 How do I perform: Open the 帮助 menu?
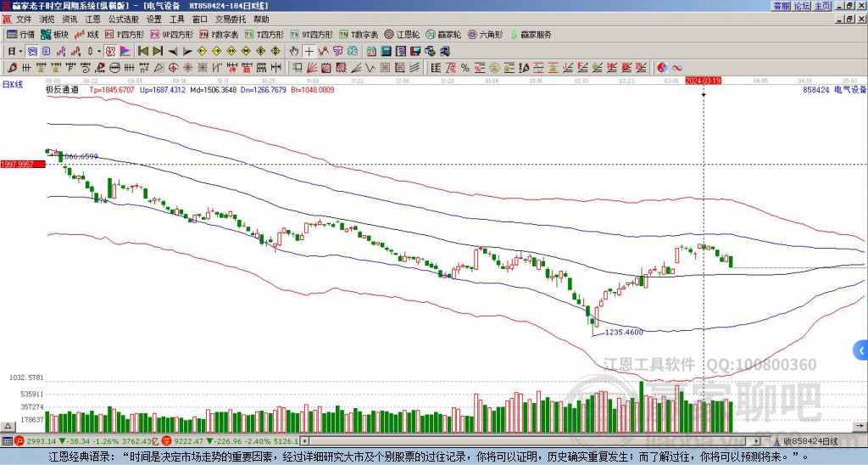click(x=261, y=20)
